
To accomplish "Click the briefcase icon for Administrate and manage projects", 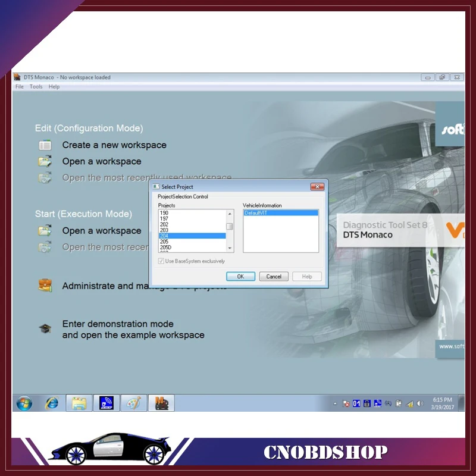I will [45, 286].
